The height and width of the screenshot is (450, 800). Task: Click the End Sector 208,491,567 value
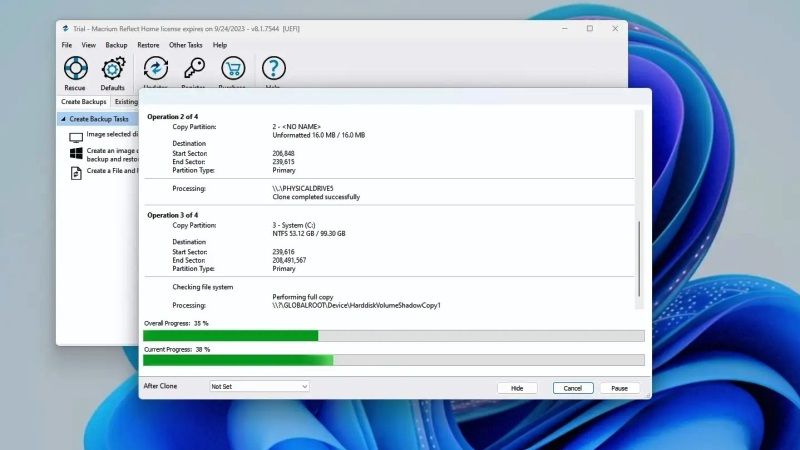click(289, 260)
